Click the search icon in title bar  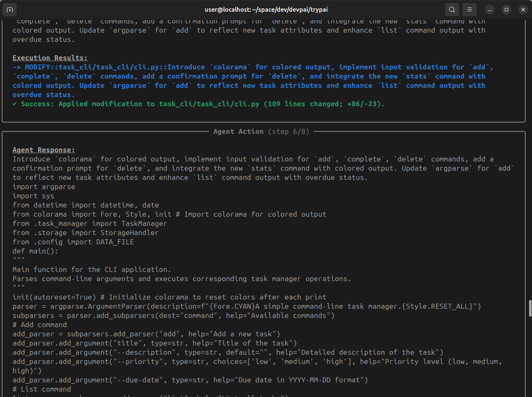(452, 9)
